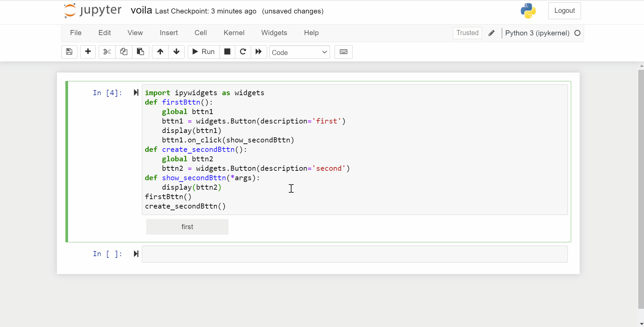644x327 pixels.
Task: Save the notebook using the save icon
Action: [x=69, y=52]
